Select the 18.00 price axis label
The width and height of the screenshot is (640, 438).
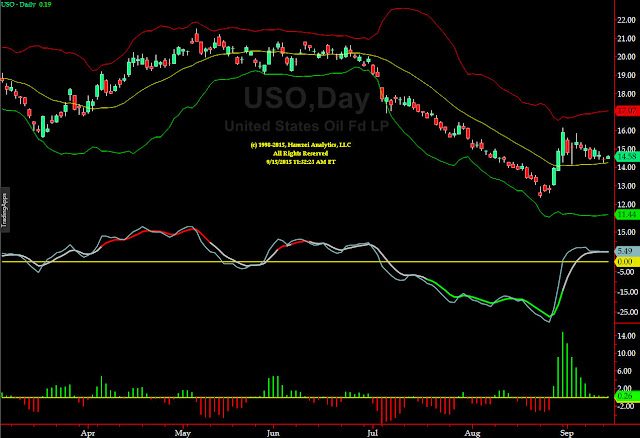pos(627,94)
